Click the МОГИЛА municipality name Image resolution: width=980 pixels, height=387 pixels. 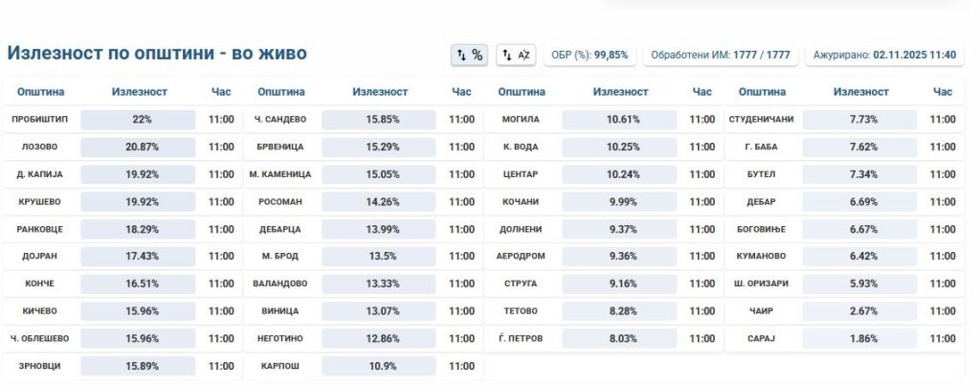522,120
